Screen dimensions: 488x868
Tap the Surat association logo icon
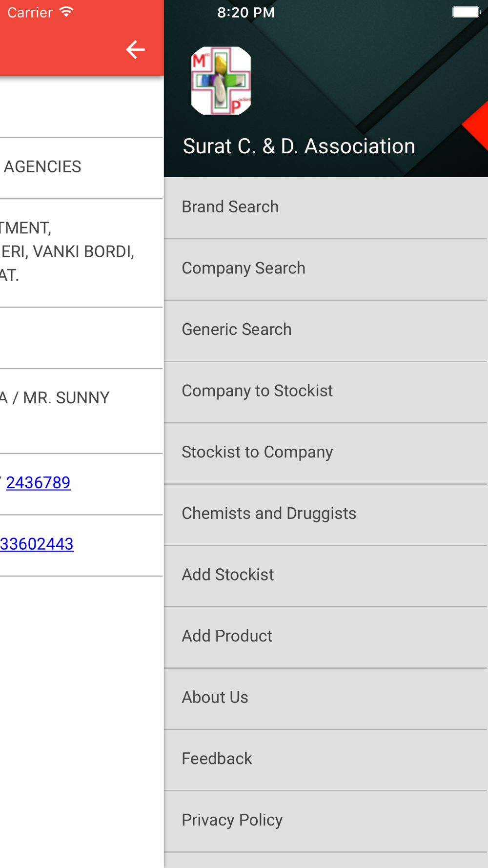point(221,81)
